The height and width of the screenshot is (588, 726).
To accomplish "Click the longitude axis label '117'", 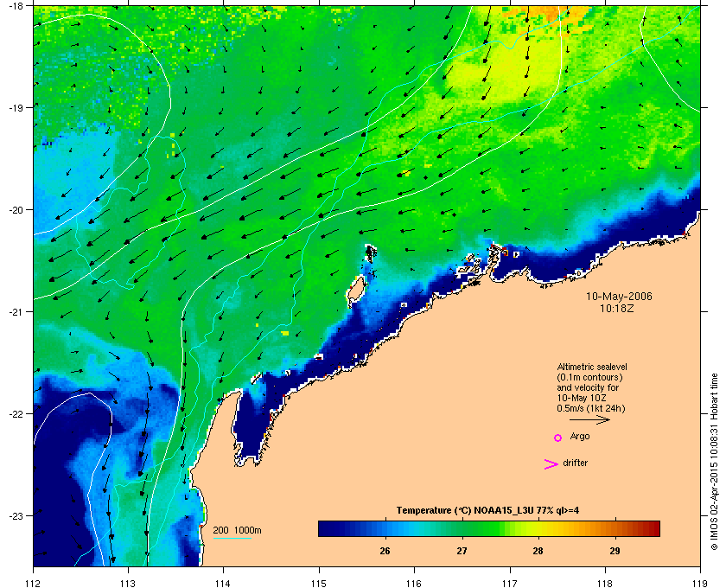I will (x=509, y=584).
